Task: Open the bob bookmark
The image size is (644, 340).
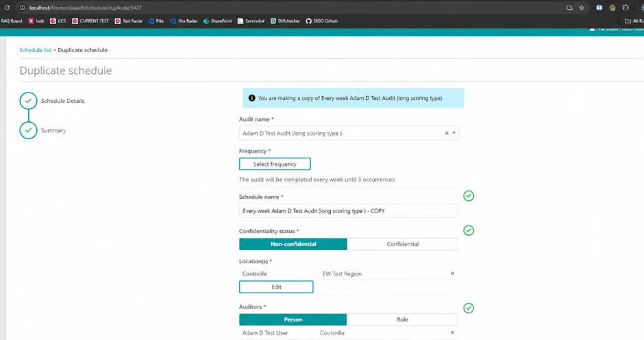Action: [x=36, y=21]
